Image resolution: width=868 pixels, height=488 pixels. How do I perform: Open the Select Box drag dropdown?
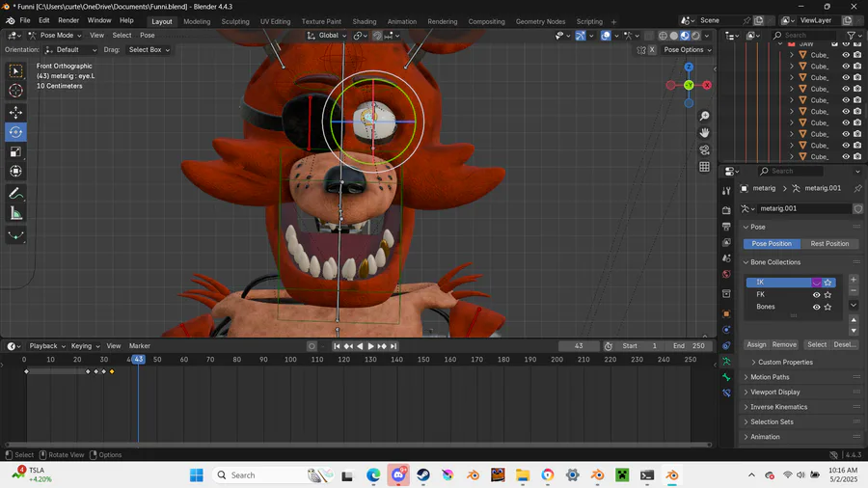pos(149,50)
